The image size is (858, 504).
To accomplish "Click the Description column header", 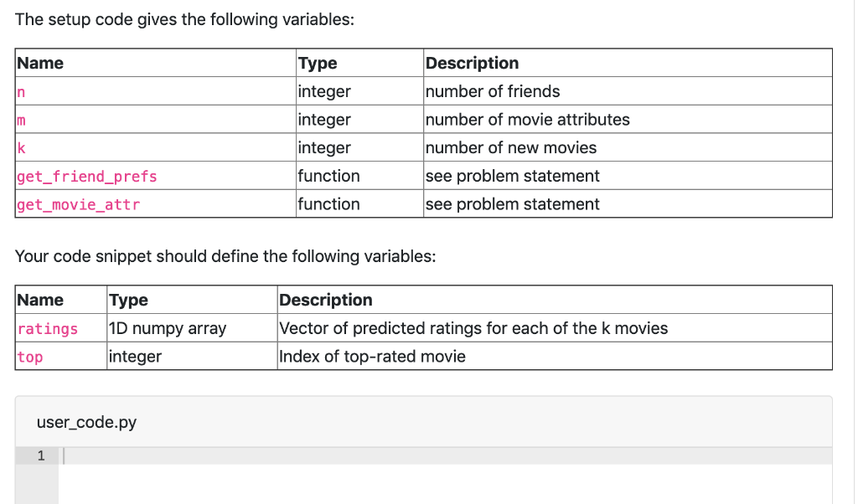I will (472, 63).
